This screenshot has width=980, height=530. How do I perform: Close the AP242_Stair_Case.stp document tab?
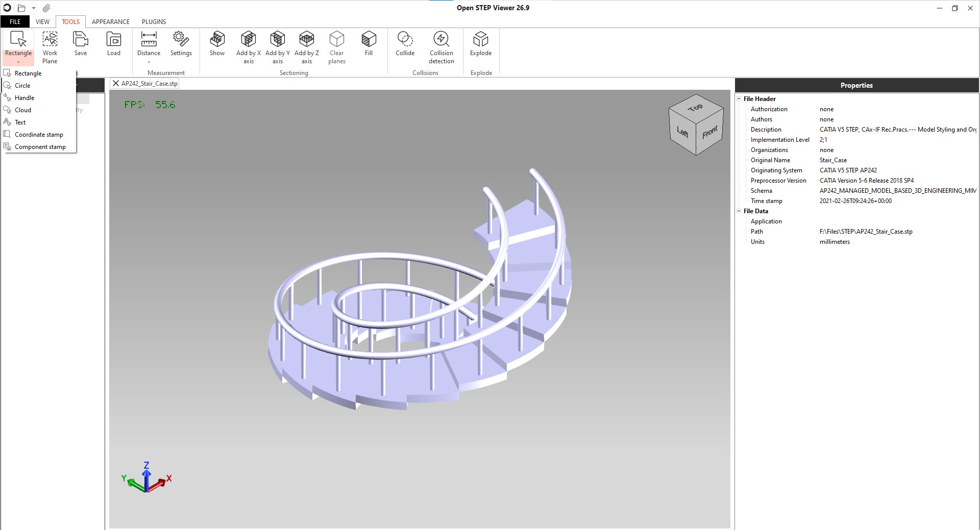(x=116, y=84)
